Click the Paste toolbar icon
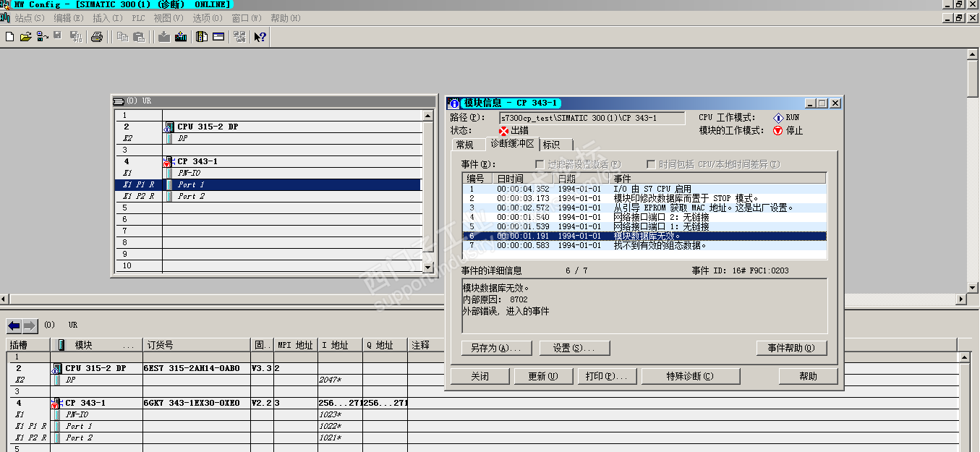The height and width of the screenshot is (452, 980). click(x=139, y=36)
